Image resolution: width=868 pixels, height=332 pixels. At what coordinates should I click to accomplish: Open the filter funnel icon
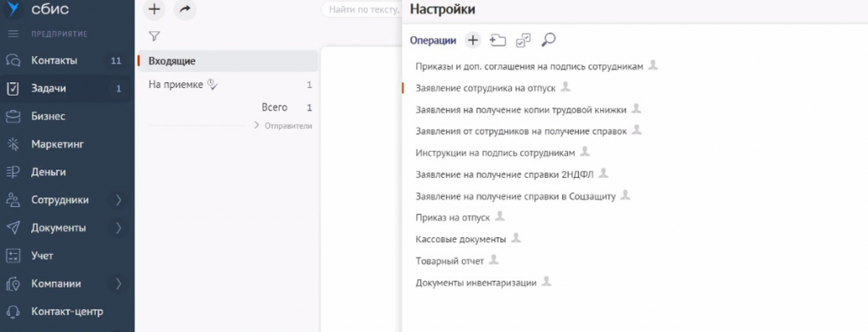pyautogui.click(x=154, y=36)
